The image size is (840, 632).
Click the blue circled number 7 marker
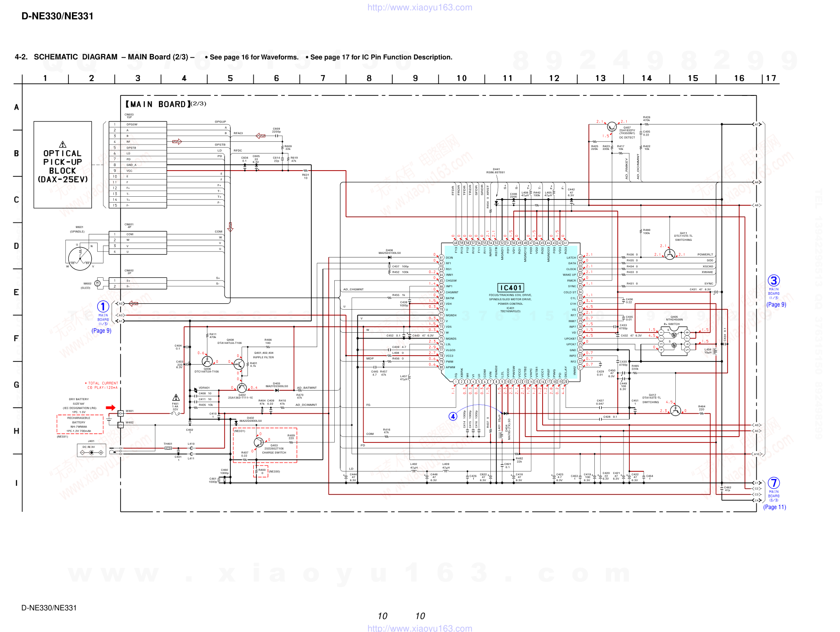(773, 483)
